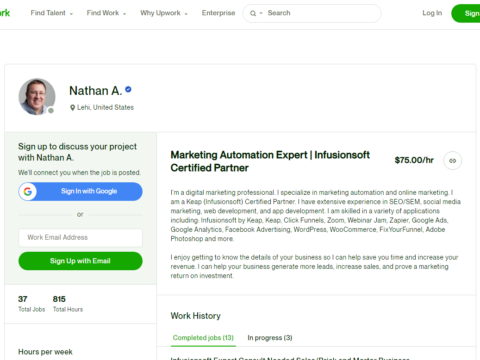The width and height of the screenshot is (480, 360).
Task: Click the Upwork logo
Action: click(x=5, y=13)
